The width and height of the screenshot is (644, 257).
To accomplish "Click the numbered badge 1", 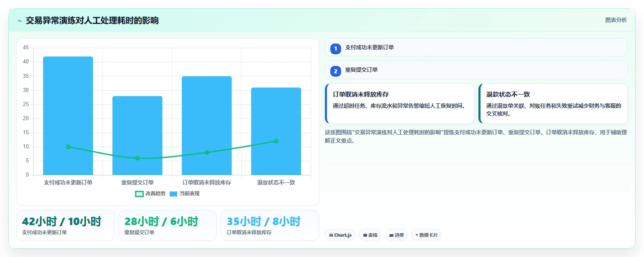I will 336,48.
